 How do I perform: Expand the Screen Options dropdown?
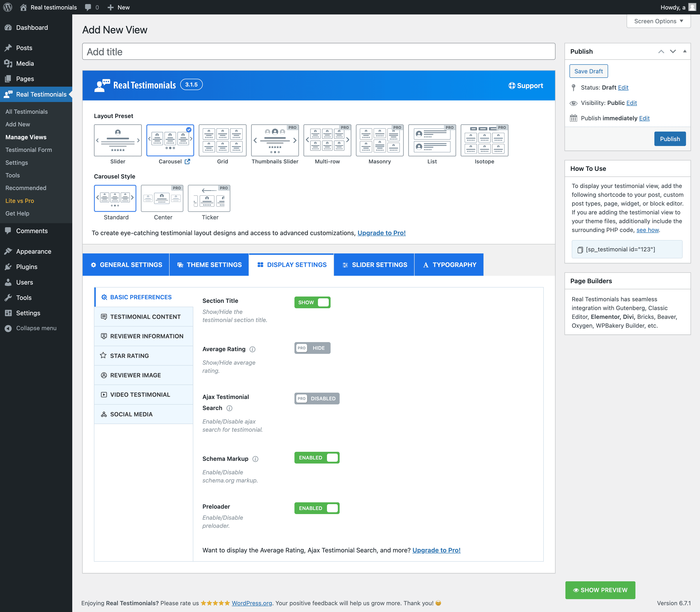[658, 21]
